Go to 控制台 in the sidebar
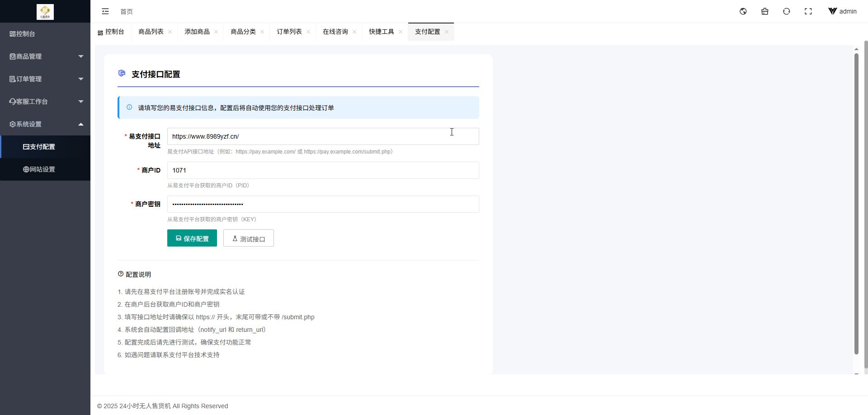Image resolution: width=868 pixels, height=415 pixels. [x=45, y=34]
